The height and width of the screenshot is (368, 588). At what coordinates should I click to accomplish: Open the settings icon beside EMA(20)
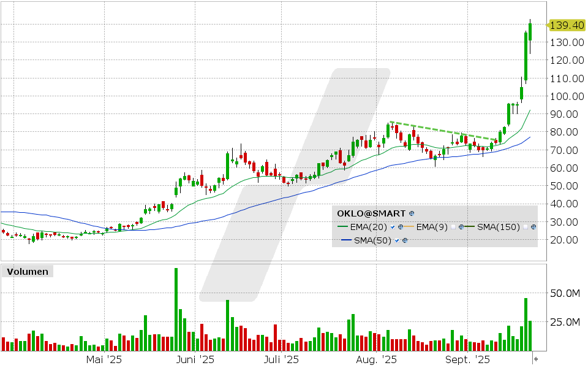400,227
